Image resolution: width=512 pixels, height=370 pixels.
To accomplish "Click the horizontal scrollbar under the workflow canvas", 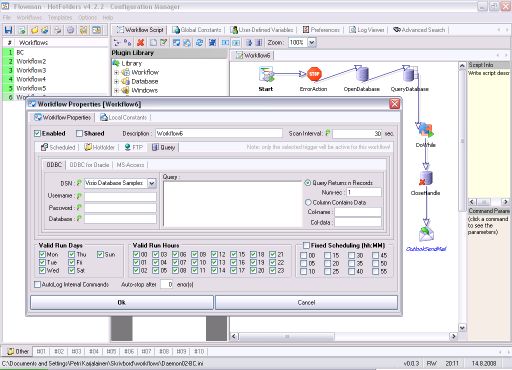I will pos(343,336).
